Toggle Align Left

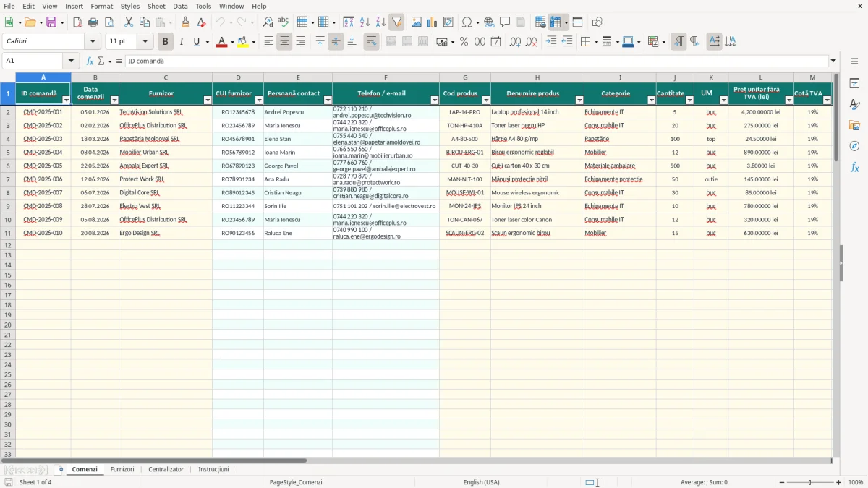268,42
